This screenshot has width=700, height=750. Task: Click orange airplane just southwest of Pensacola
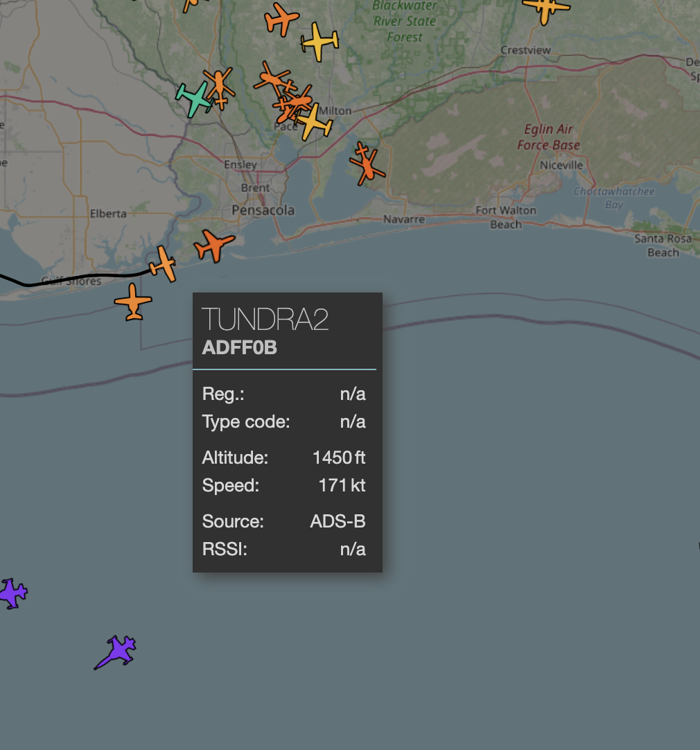tap(214, 245)
